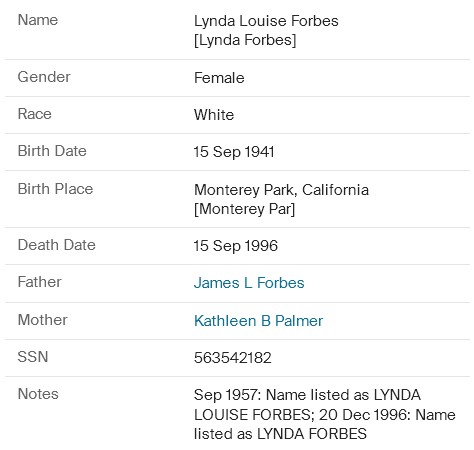The image size is (474, 450).
Task: Click the Death Date label
Action: point(57,245)
